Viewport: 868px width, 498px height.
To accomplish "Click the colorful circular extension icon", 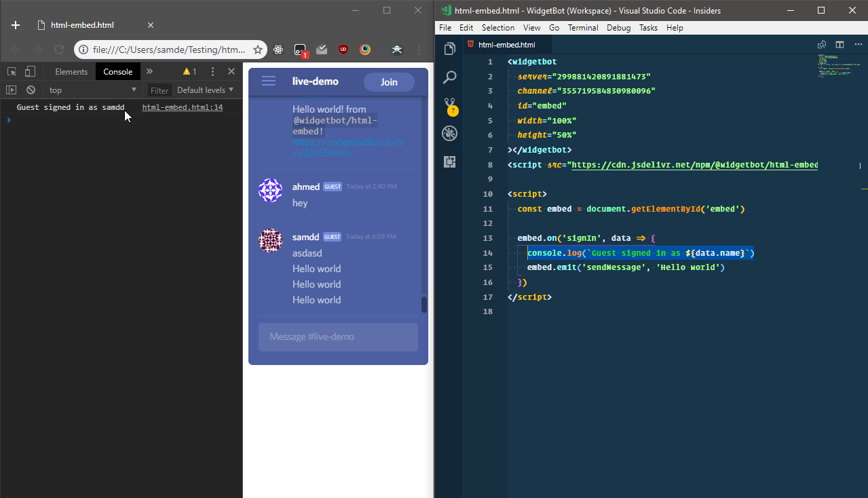I will [365, 50].
